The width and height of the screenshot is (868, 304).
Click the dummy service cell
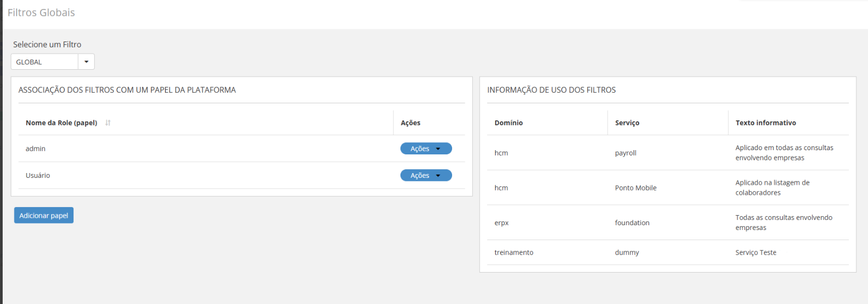pyautogui.click(x=627, y=253)
